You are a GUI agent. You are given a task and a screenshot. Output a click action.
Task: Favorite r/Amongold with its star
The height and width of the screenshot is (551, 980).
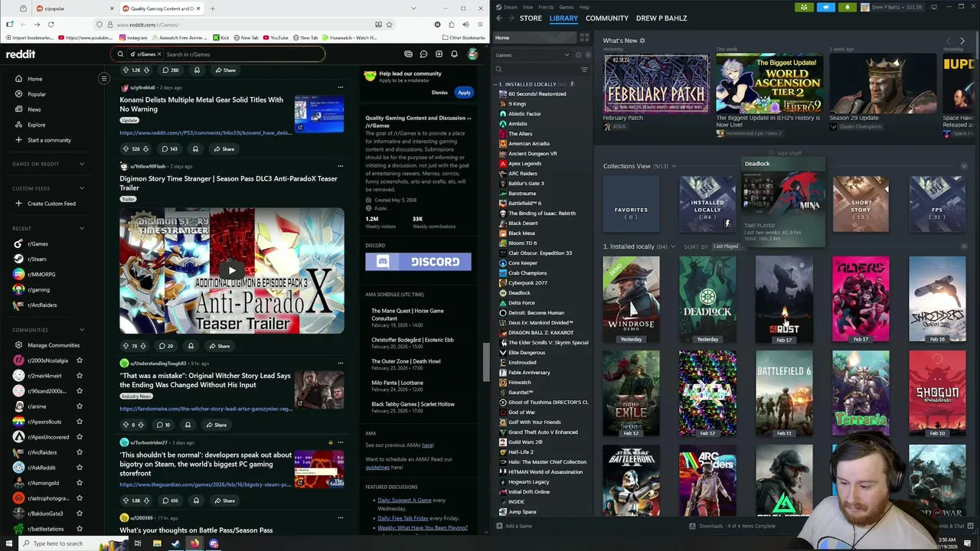80,483
